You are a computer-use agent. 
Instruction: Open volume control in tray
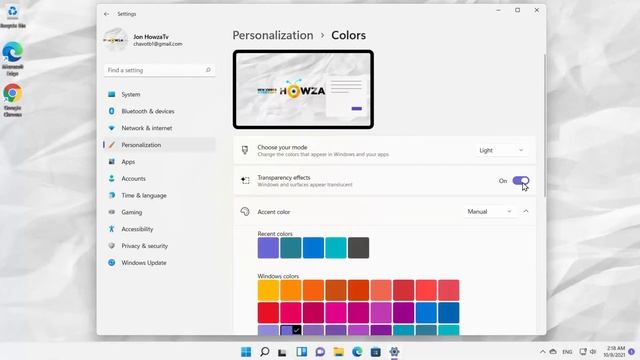click(x=593, y=351)
